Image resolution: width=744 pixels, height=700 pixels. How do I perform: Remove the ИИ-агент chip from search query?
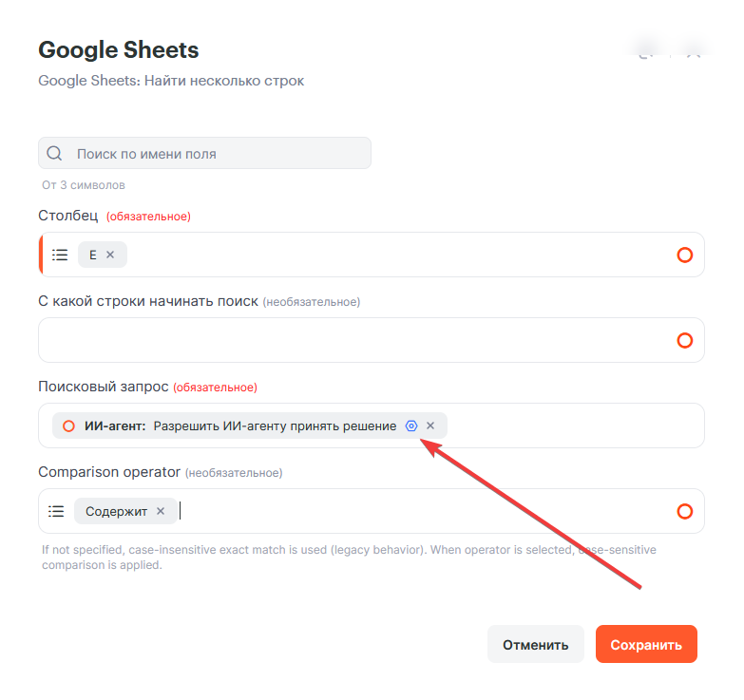pyautogui.click(x=430, y=426)
